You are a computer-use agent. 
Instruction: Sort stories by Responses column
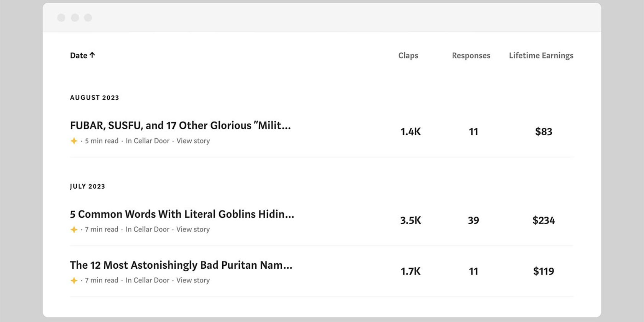(x=471, y=56)
